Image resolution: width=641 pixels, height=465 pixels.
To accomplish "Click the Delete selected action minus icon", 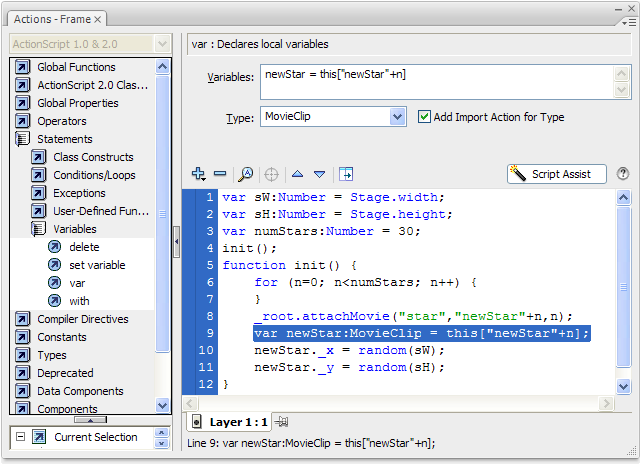I will (x=220, y=174).
